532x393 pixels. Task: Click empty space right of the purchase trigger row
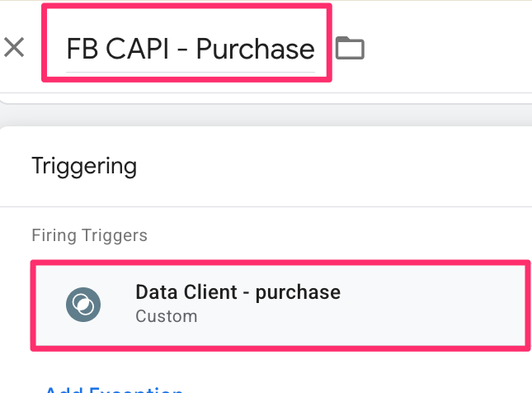[437, 304]
